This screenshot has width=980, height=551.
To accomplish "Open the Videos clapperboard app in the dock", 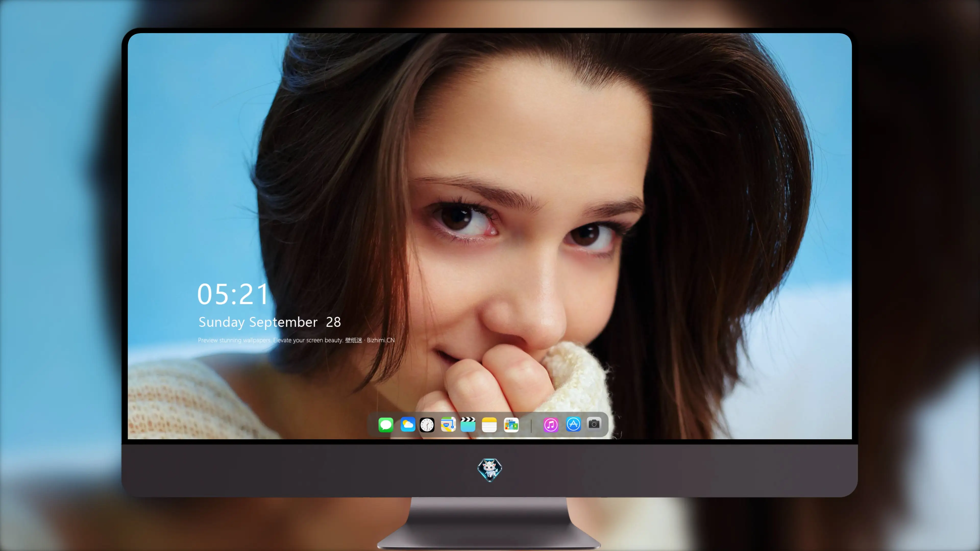I will [x=468, y=424].
